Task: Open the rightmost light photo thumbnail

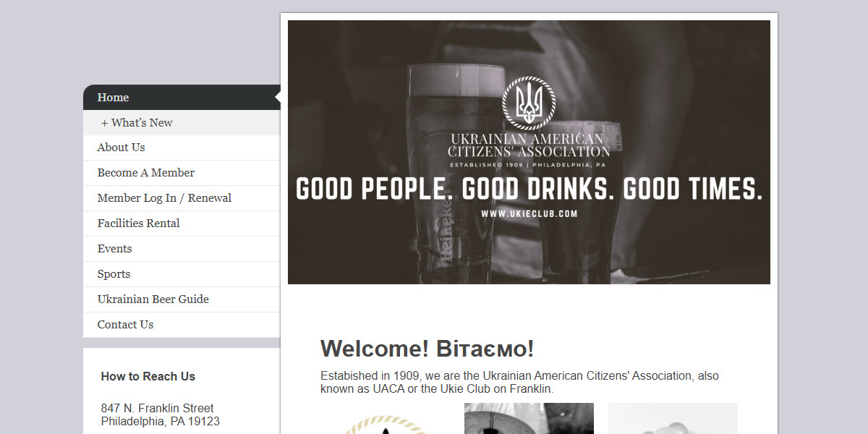Action: pos(673,419)
